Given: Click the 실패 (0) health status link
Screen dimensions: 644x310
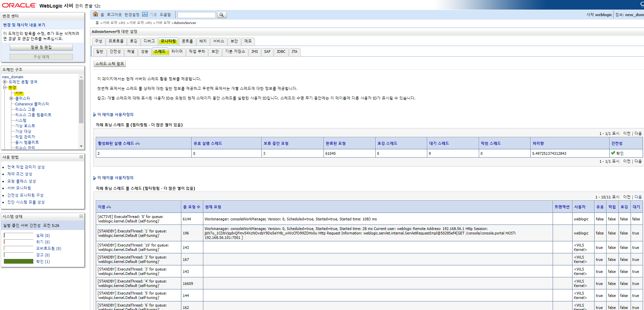Looking at the screenshot, I should point(43,236).
